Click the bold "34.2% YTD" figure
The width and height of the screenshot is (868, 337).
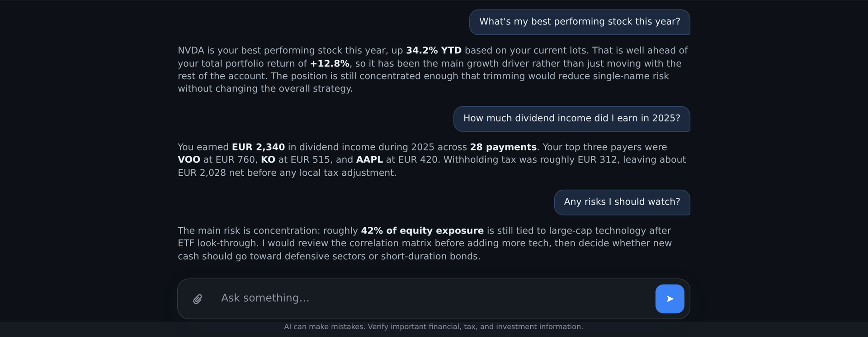click(x=434, y=51)
